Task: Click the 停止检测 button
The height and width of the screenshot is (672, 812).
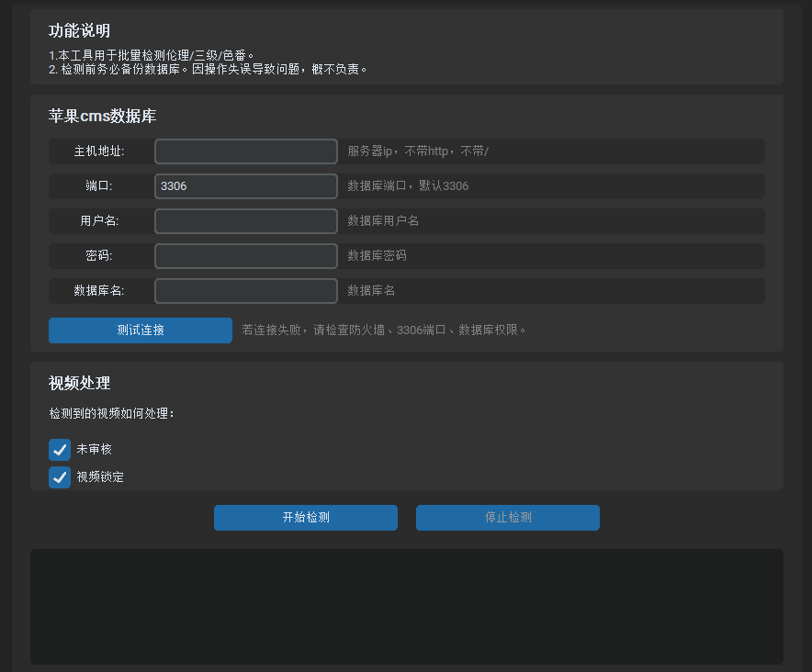Action: pos(507,518)
